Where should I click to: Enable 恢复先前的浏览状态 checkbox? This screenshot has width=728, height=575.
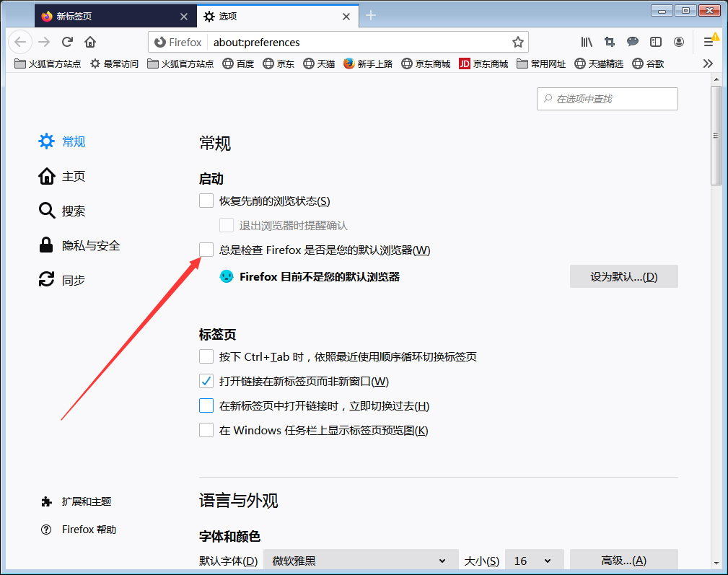pos(206,201)
